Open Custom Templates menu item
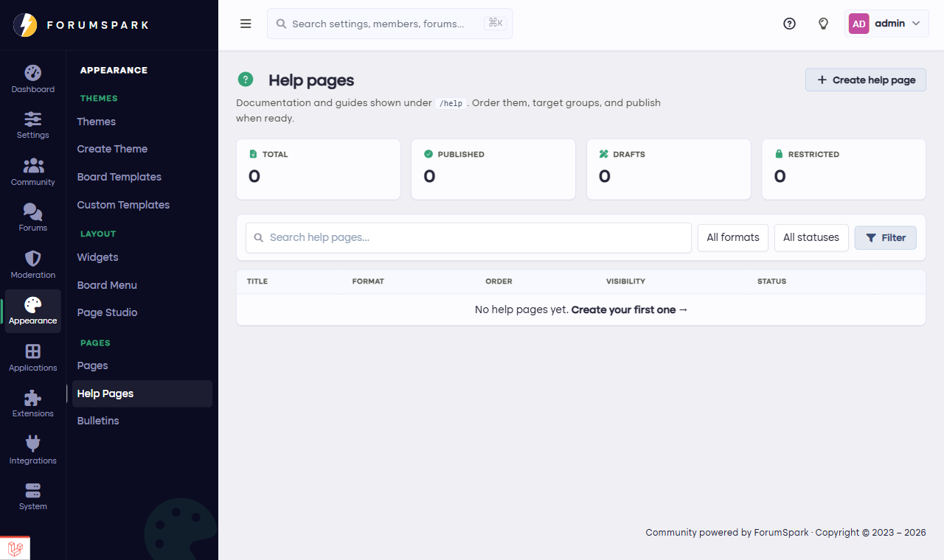The width and height of the screenshot is (944, 560). pyautogui.click(x=123, y=205)
